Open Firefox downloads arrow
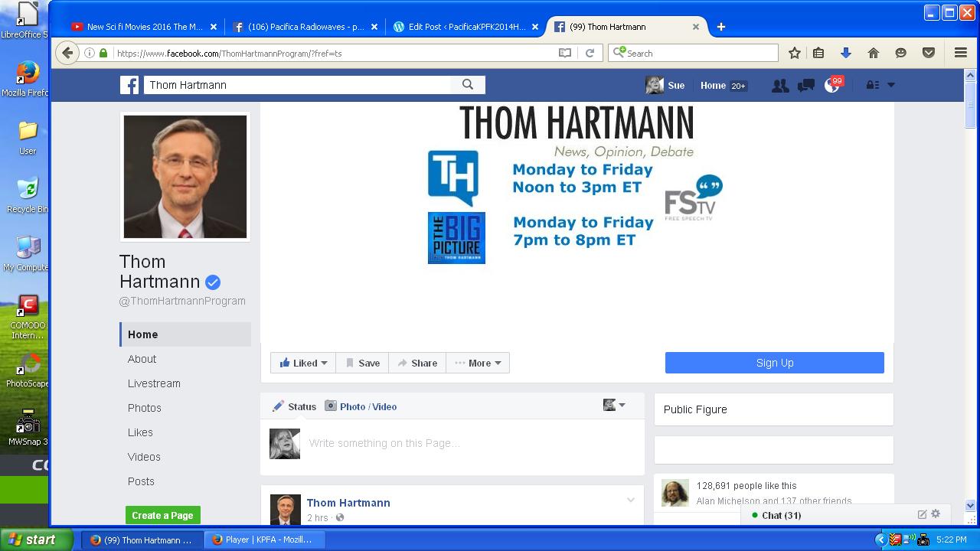Screen dimensions: 980x551 (x=846, y=53)
